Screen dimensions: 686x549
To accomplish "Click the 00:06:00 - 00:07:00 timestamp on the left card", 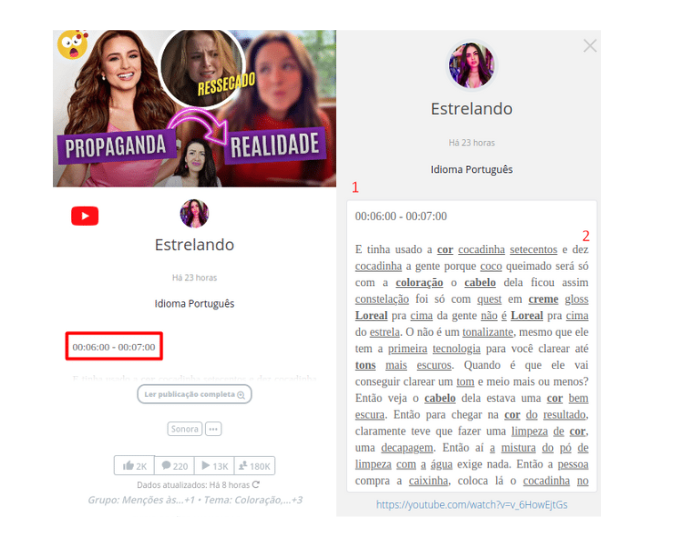I will click(114, 347).
